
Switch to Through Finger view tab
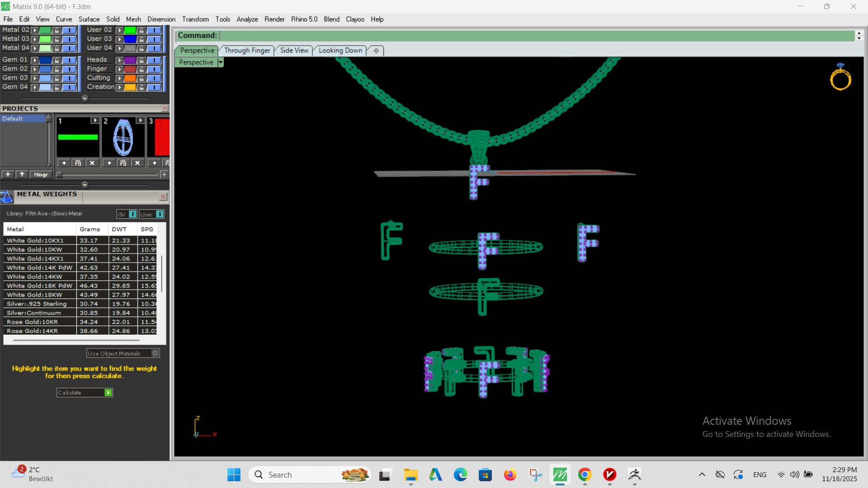click(x=247, y=51)
